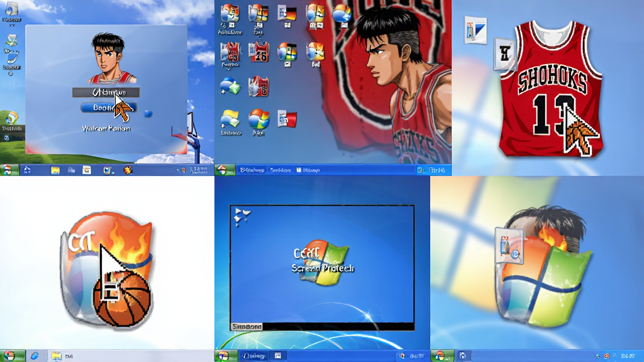Click the Start button in bottom-right taskbar
The width and height of the screenshot is (644, 362).
(x=442, y=356)
